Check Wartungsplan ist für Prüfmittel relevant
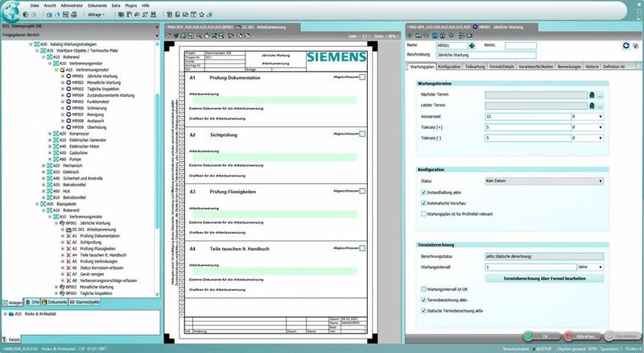The width and height of the screenshot is (644, 353). [423, 214]
